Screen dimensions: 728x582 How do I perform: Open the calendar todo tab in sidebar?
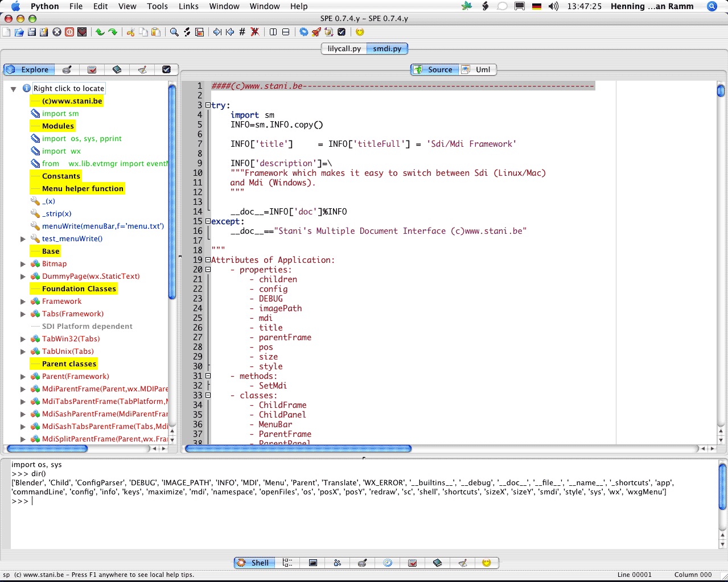(92, 69)
